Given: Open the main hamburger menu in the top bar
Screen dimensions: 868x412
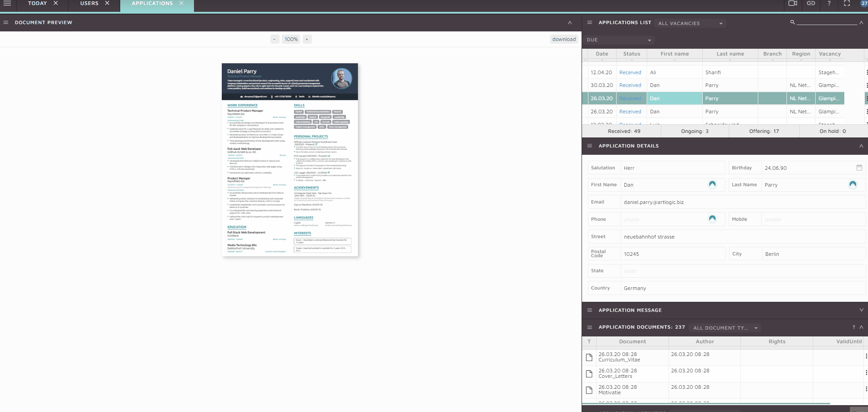Looking at the screenshot, I should point(7,3).
